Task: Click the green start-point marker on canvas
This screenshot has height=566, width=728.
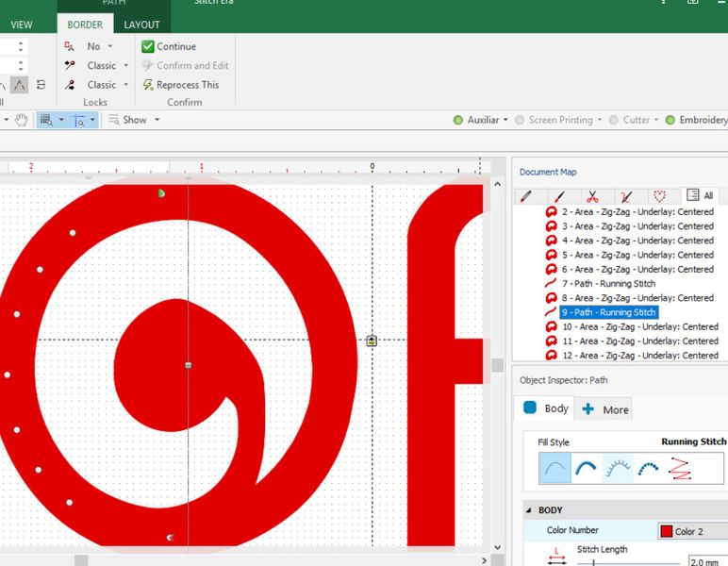Action: pos(161,193)
